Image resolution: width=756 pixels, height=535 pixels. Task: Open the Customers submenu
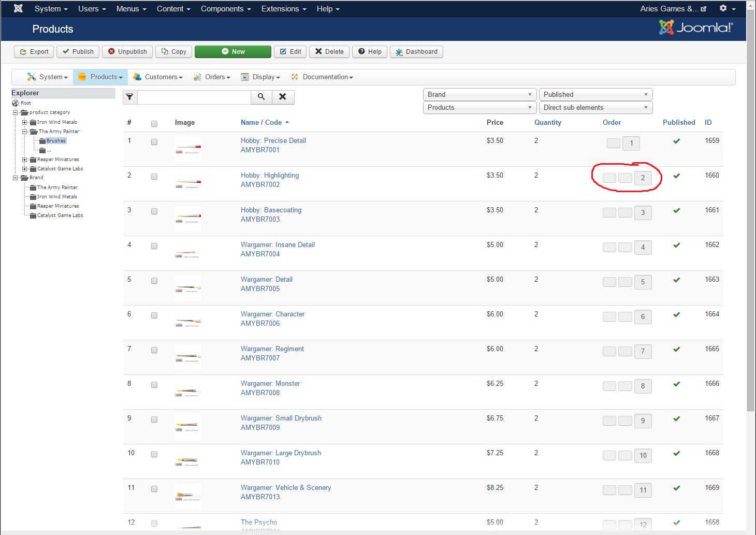tap(158, 77)
